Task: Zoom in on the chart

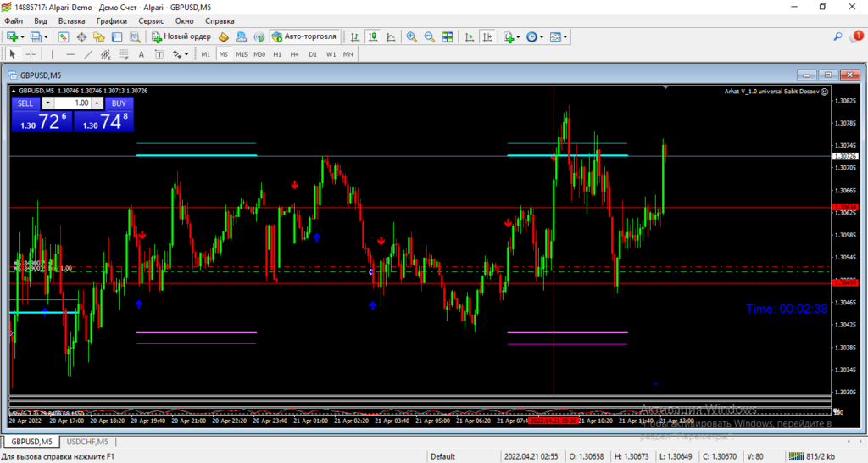Action: 411,37
